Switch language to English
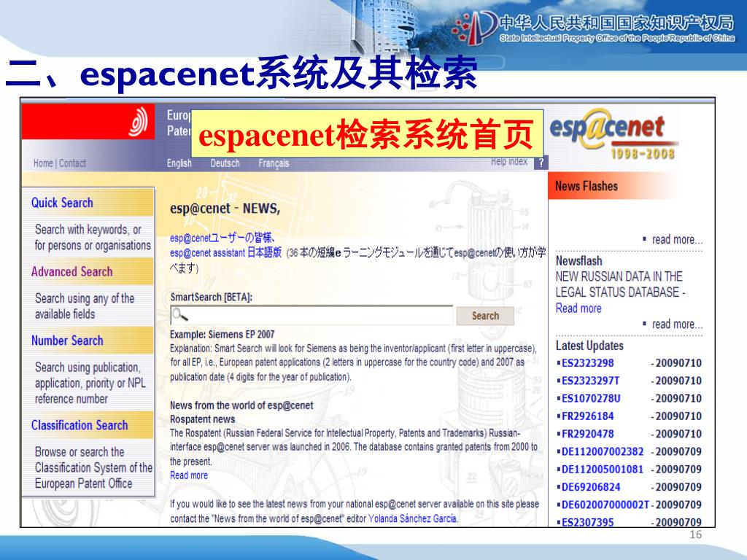Image resolution: width=747 pixels, height=560 pixels. point(179,163)
